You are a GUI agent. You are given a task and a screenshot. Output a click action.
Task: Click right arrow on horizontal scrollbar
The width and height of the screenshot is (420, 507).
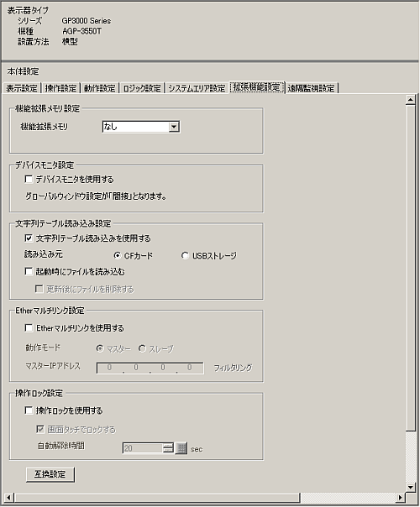[x=401, y=497]
